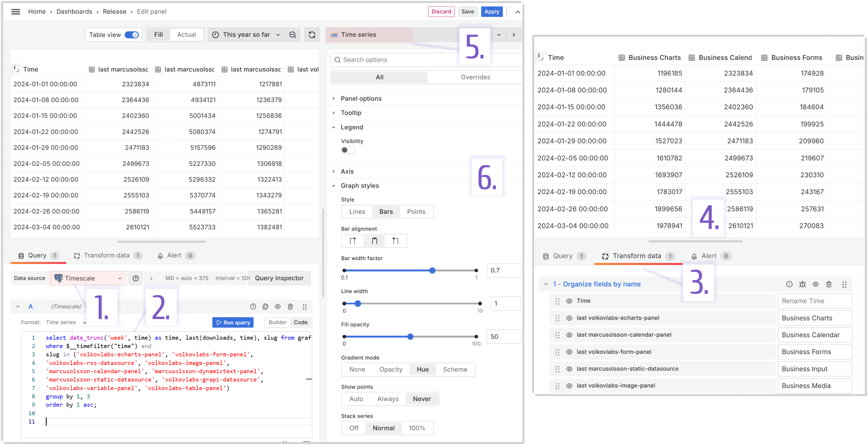Hide last volkovlabs-echarts-panel field
Screen dimensions: 868x445
pos(569,318)
